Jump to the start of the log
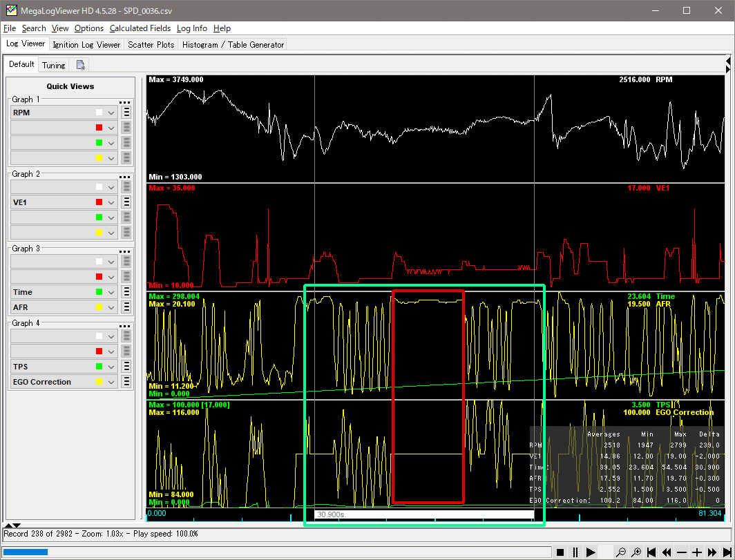Image resolution: width=735 pixels, height=560 pixels. click(651, 552)
